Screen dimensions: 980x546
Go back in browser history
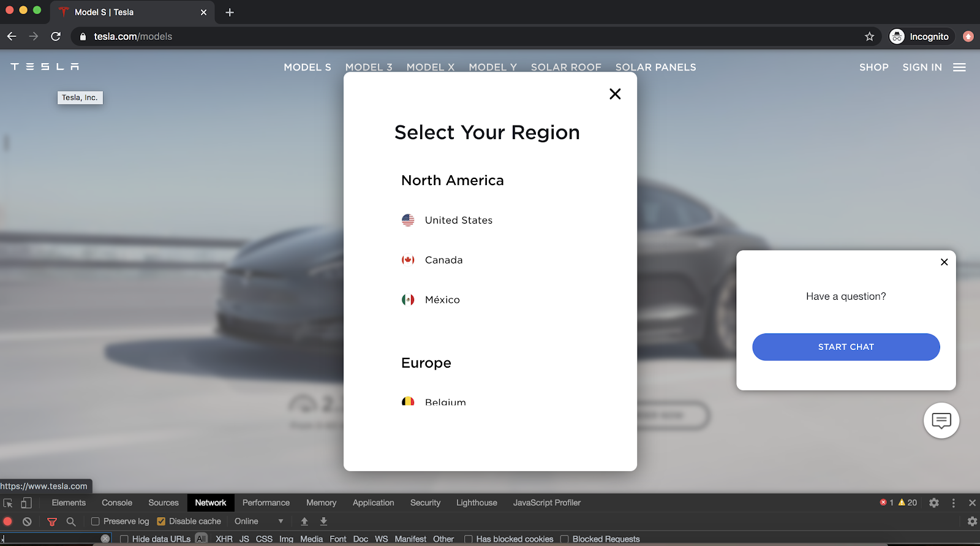click(12, 37)
